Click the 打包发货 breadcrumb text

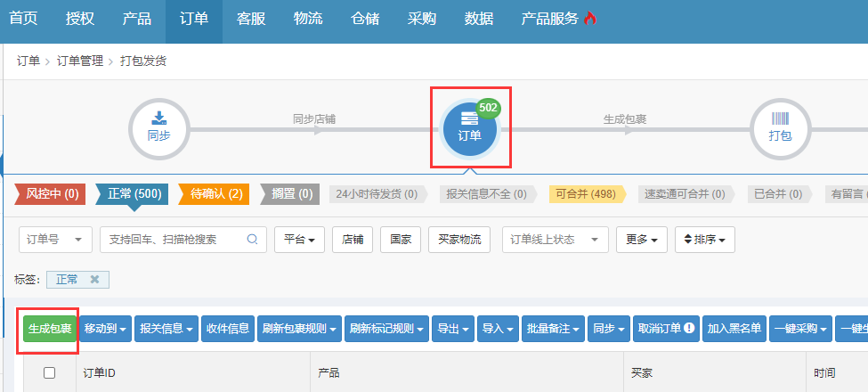143,61
